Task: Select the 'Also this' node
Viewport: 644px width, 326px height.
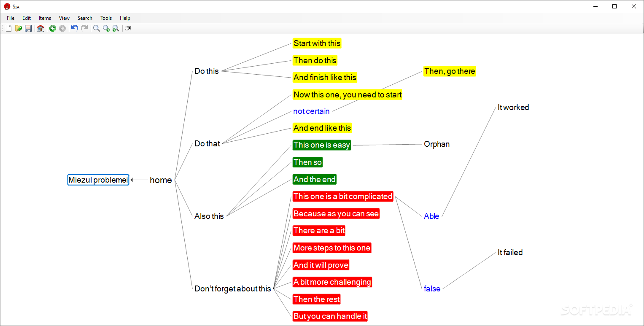Action: click(x=209, y=216)
